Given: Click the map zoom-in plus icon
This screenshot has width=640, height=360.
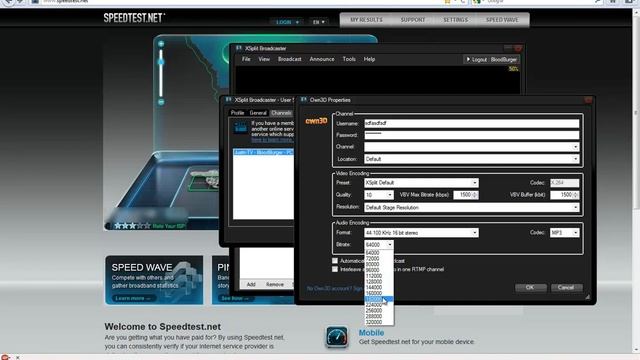Looking at the screenshot, I should [x=161, y=44].
